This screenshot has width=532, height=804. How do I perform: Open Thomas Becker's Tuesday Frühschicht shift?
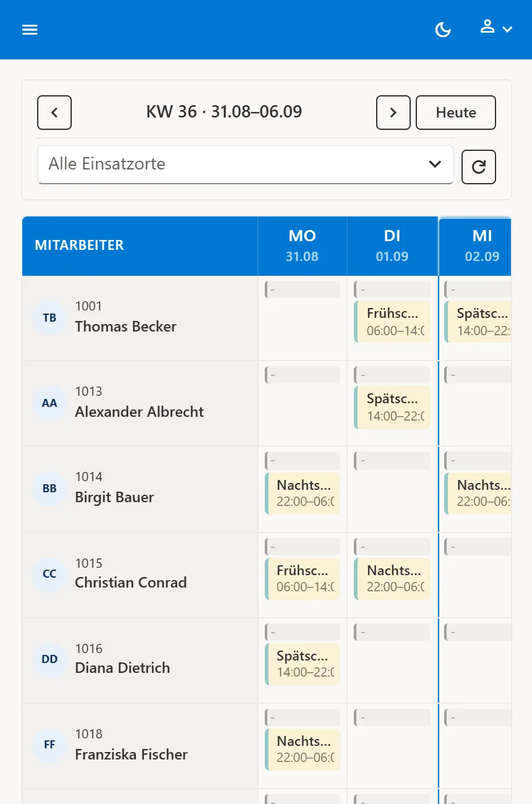coord(392,322)
